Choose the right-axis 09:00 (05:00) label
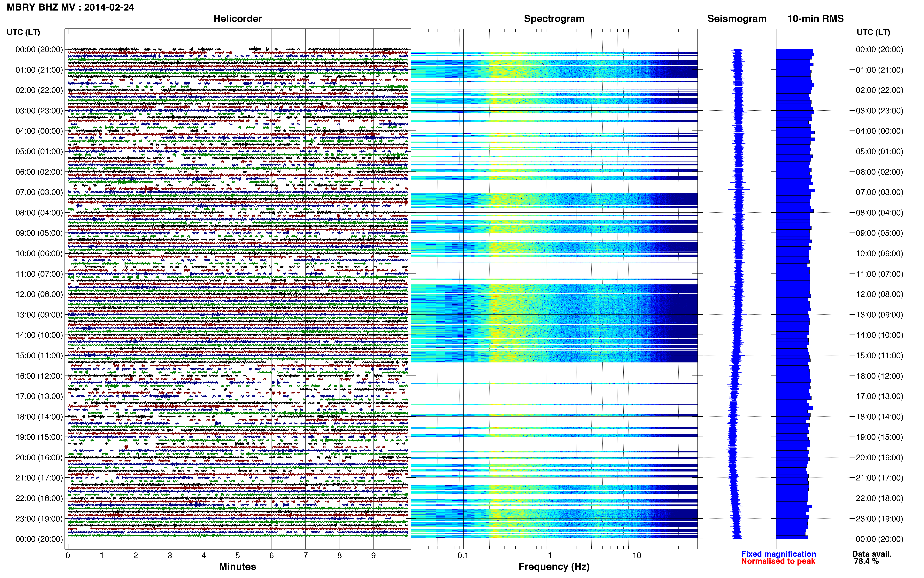Viewport: 924px width, 578px height. point(879,233)
